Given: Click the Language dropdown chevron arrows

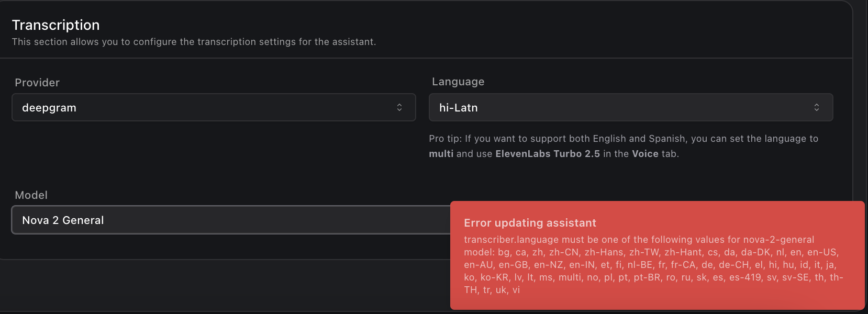Looking at the screenshot, I should pyautogui.click(x=816, y=107).
